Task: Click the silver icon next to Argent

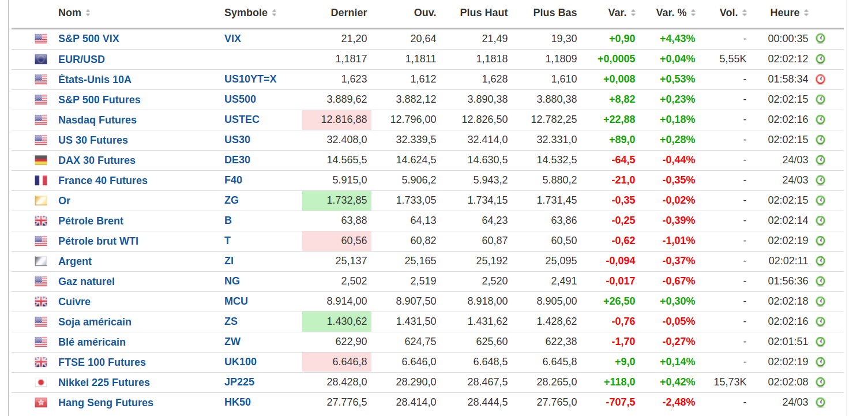Action: pyautogui.click(x=41, y=261)
